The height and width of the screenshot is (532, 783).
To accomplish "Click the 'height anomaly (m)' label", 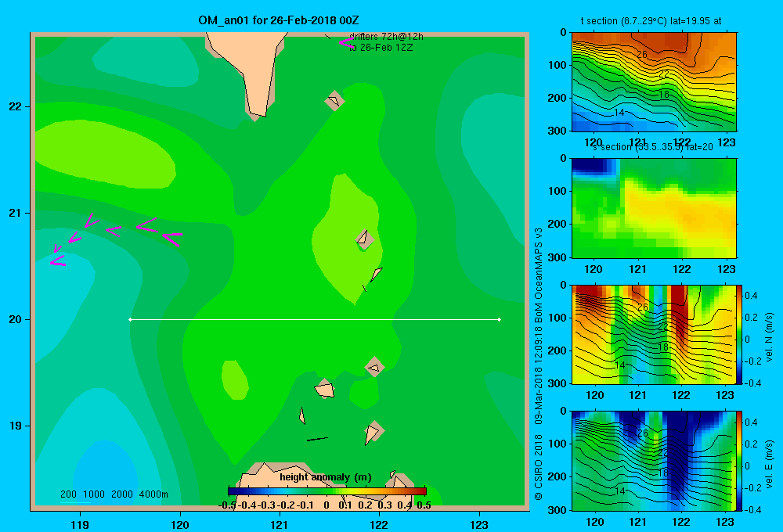I will click(326, 477).
